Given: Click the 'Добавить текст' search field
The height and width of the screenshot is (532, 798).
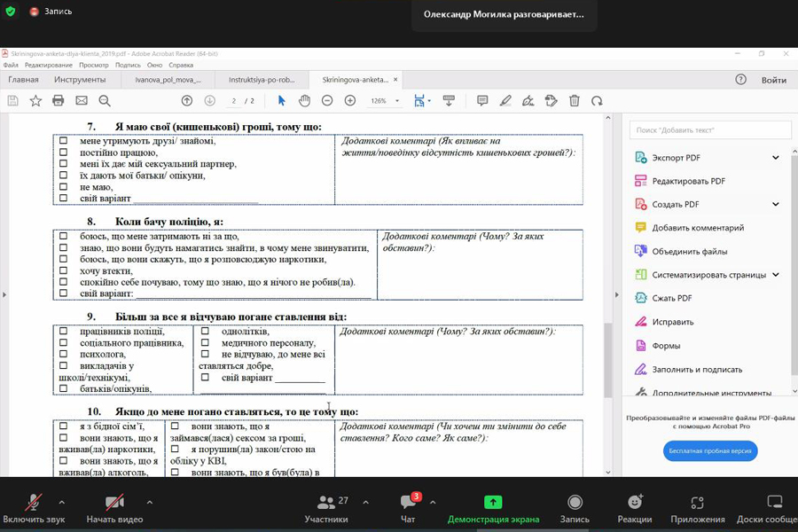Looking at the screenshot, I should (x=710, y=130).
